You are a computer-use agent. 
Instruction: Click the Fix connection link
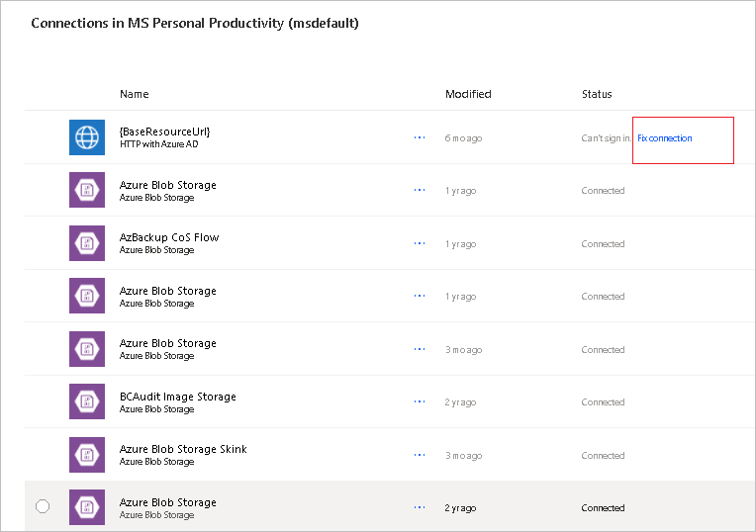pos(664,138)
